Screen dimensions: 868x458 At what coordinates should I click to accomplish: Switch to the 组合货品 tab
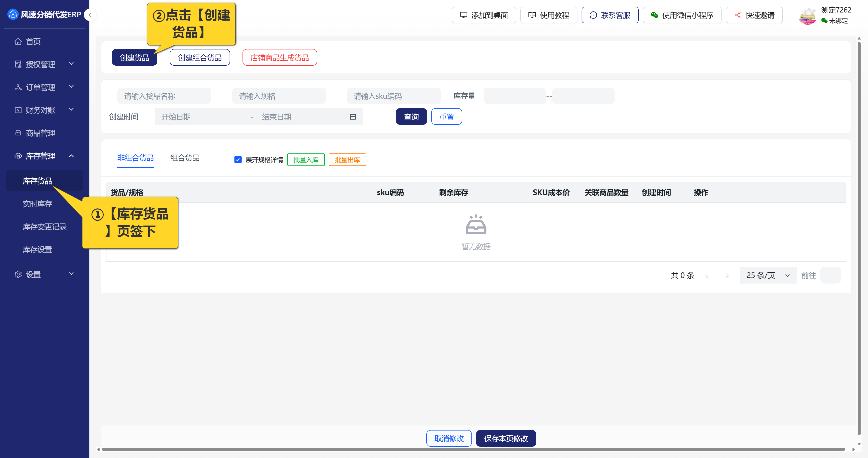click(x=185, y=158)
